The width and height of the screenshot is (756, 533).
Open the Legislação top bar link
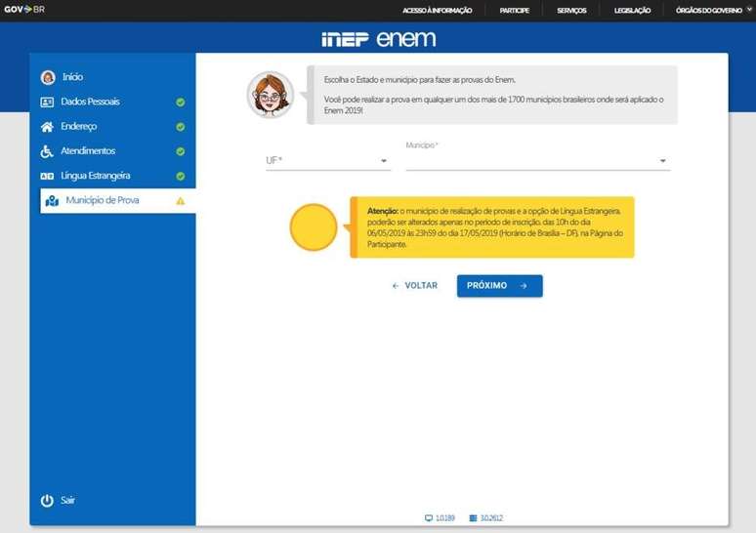click(632, 10)
